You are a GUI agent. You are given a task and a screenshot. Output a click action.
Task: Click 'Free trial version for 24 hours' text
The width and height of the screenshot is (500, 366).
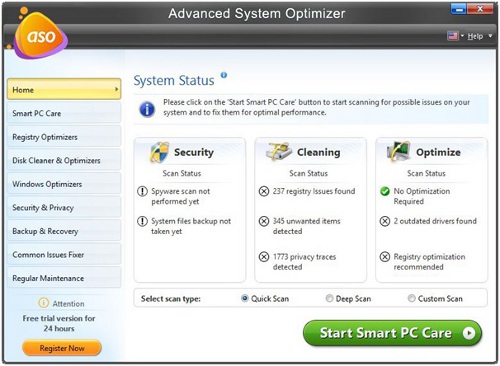pos(59,323)
